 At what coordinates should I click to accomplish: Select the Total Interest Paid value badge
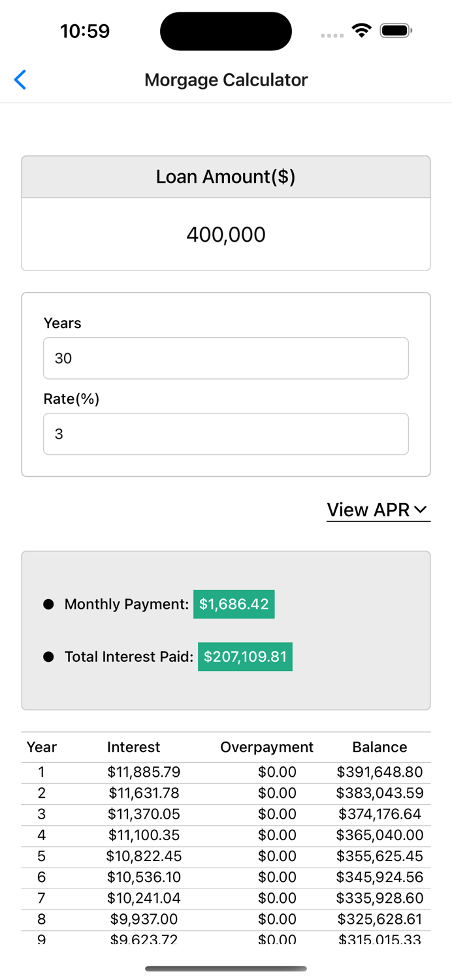coord(245,657)
